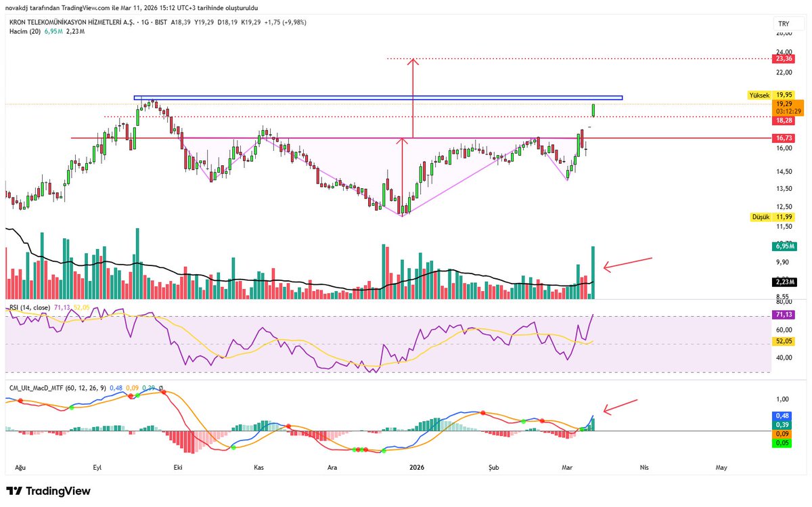Select the RSI (14, close) indicator legend
Image resolution: width=812 pixels, height=507 pixels.
29,307
